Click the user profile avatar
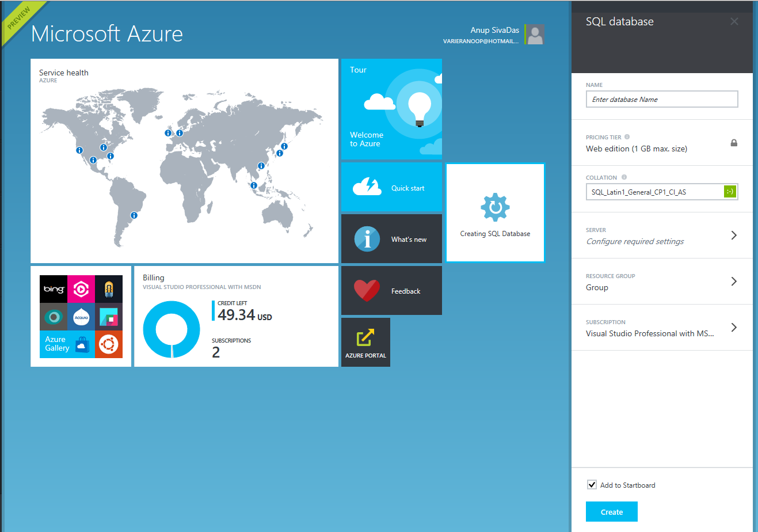The height and width of the screenshot is (532, 758). tap(535, 35)
